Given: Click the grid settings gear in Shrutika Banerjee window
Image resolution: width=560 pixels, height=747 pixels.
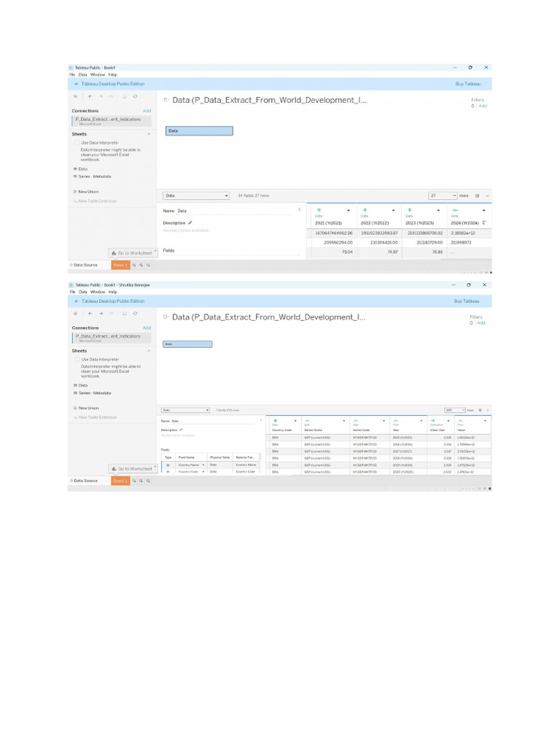Looking at the screenshot, I should click(480, 410).
